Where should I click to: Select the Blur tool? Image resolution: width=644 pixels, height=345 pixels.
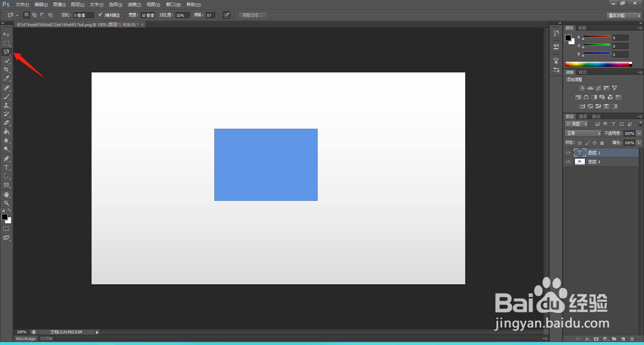click(x=6, y=140)
